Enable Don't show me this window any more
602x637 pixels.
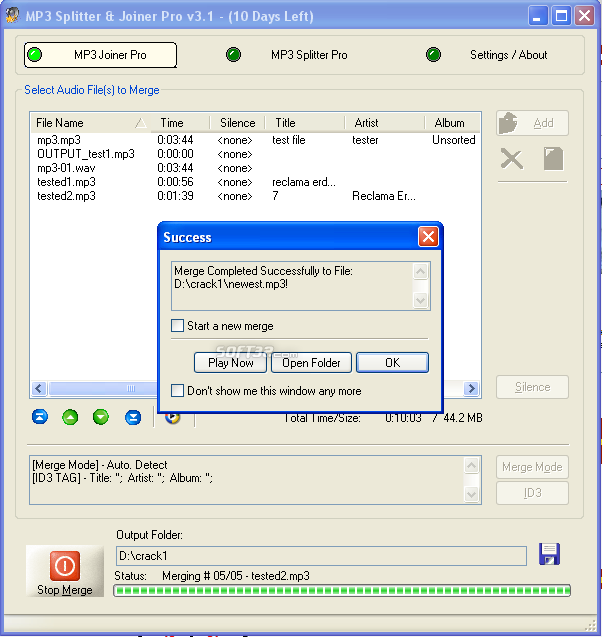[x=178, y=391]
